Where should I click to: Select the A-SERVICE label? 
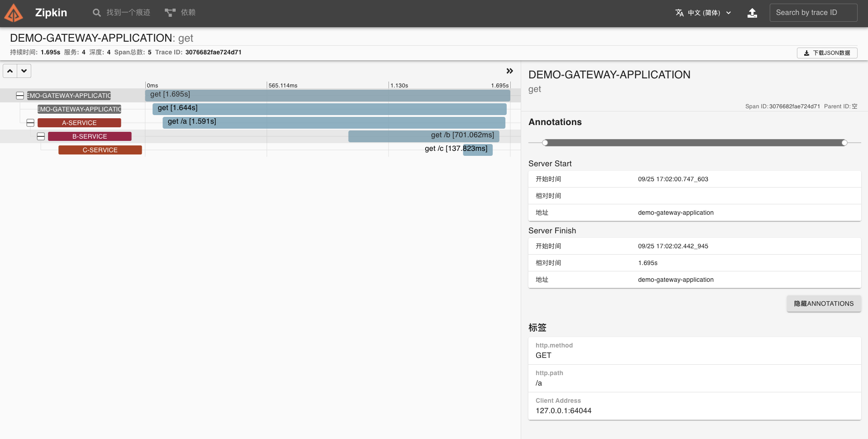(x=79, y=123)
